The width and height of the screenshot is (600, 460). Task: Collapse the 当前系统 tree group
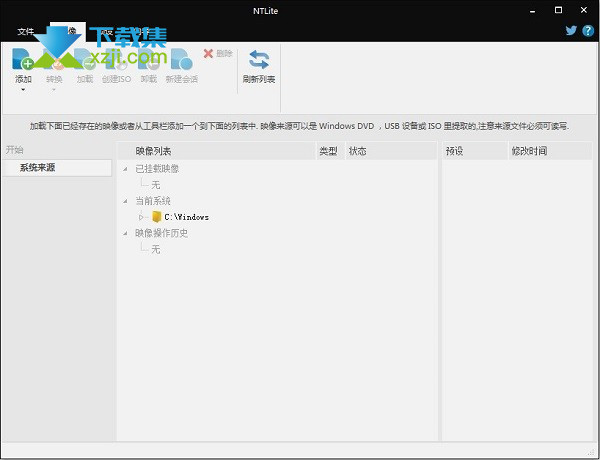125,201
